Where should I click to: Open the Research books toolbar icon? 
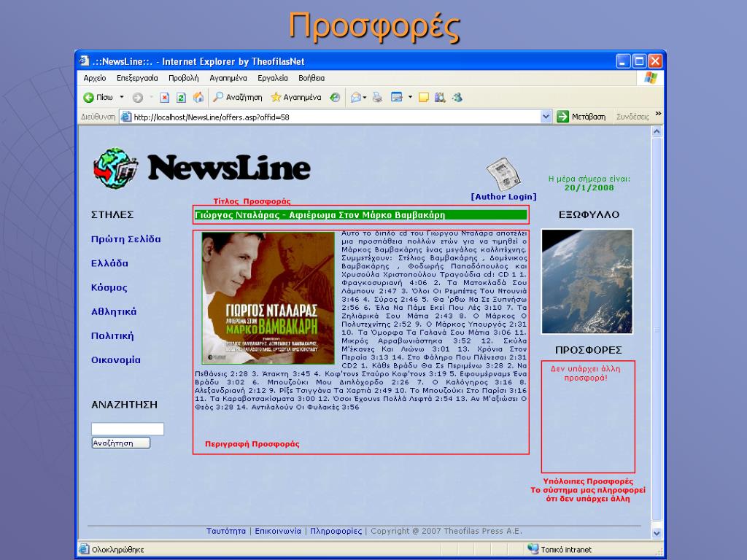coord(440,98)
